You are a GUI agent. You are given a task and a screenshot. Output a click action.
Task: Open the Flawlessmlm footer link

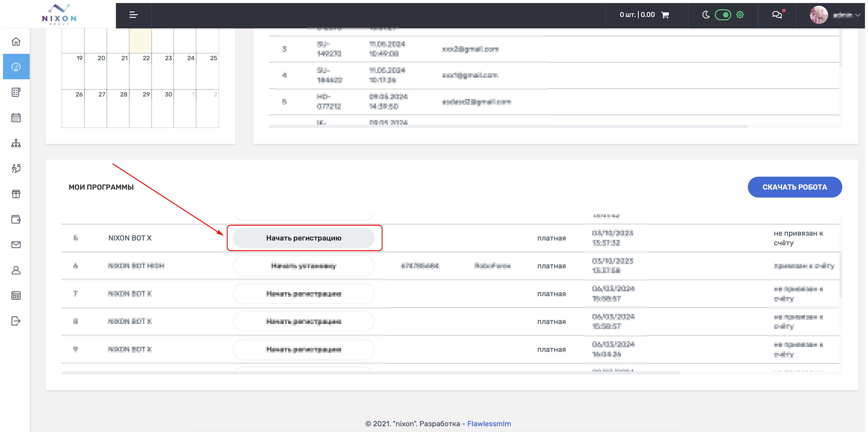tap(489, 424)
